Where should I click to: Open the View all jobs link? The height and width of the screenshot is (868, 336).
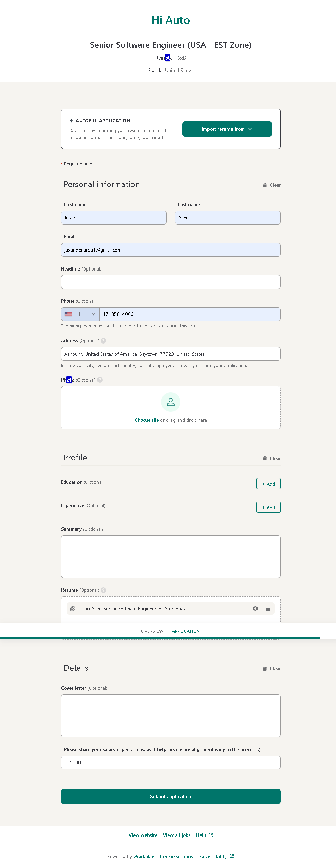pos(177,835)
